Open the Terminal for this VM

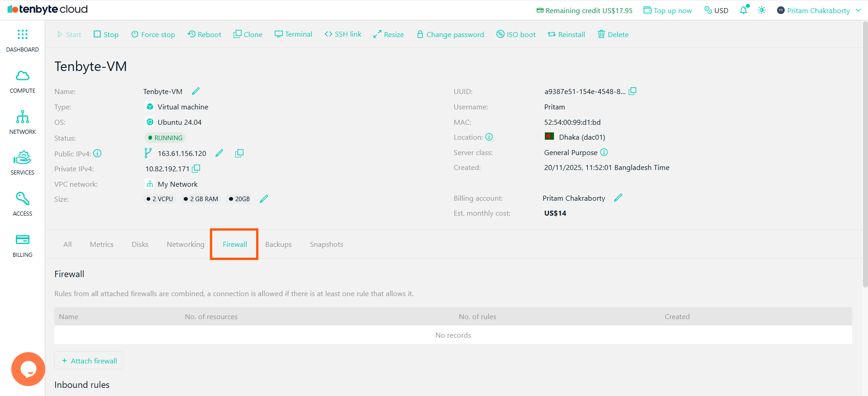293,34
